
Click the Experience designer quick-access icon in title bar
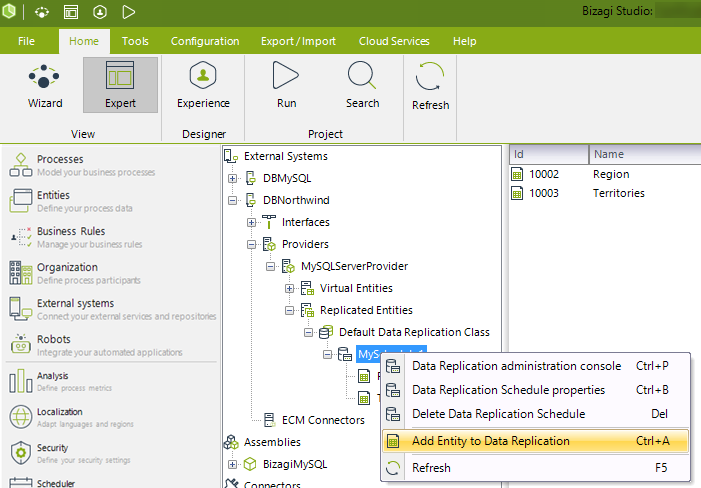100,12
